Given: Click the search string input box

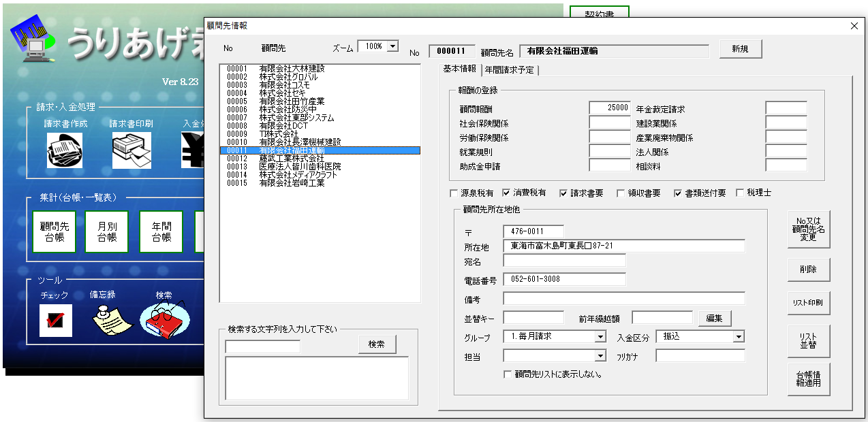Looking at the screenshot, I should pyautogui.click(x=263, y=346).
